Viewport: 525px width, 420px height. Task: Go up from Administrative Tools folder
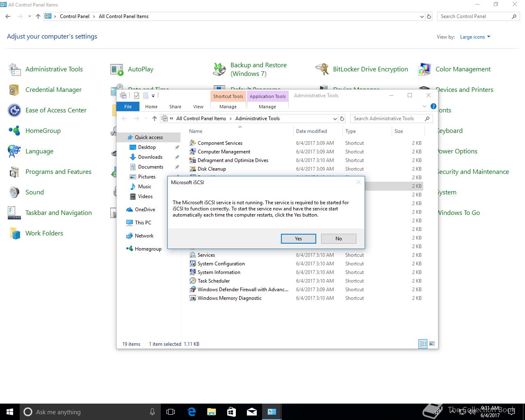[154, 119]
